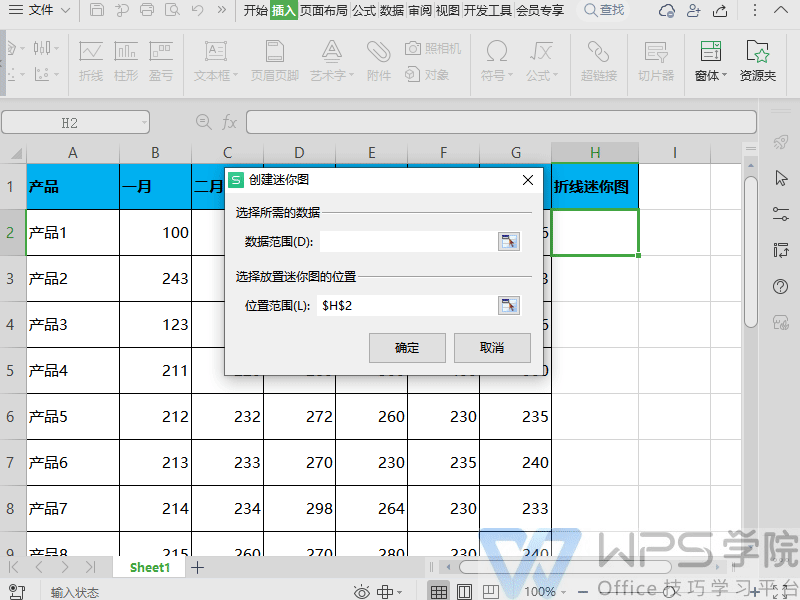Expand the 文件 menu dropdown arrow
This screenshot has height=600, width=800.
point(65,10)
